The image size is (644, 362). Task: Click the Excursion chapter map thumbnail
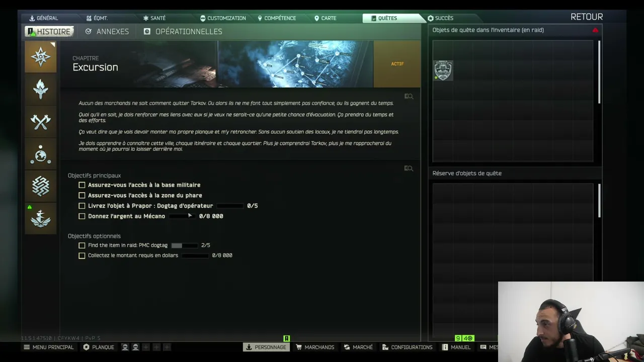[x=295, y=64]
